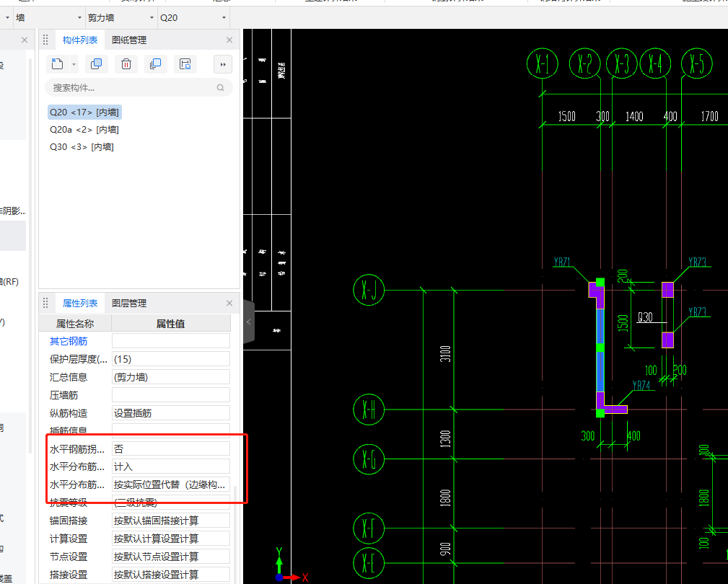Screen dimensions: 728x584
Task: Click the new component icon
Action: click(x=58, y=64)
